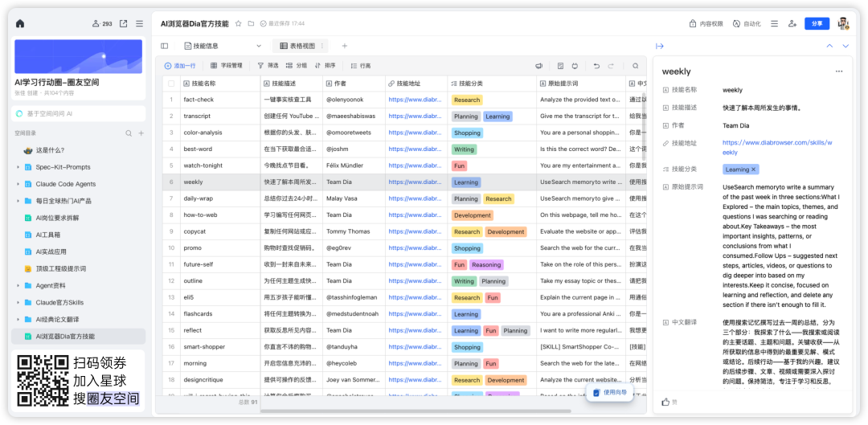Open 自动化 automation settings
This screenshot has height=425, width=868.
pos(747,24)
